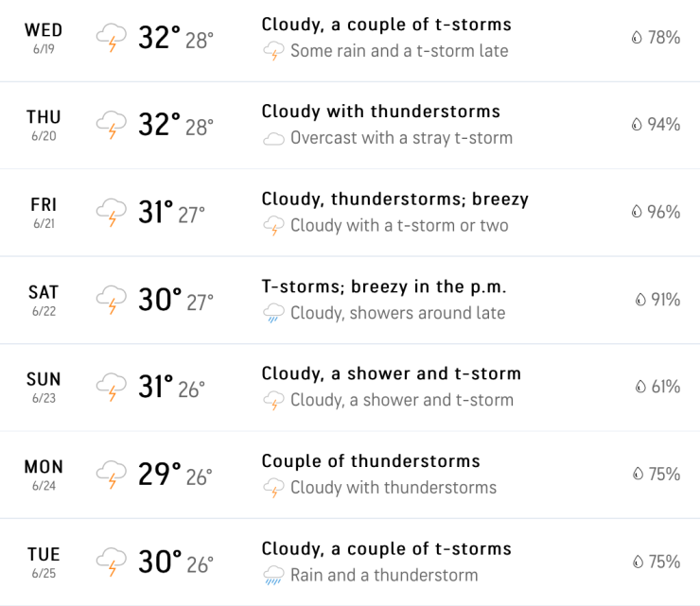This screenshot has height=606, width=700.
Task: Click the 94% precipitation chance
Action: click(x=663, y=125)
